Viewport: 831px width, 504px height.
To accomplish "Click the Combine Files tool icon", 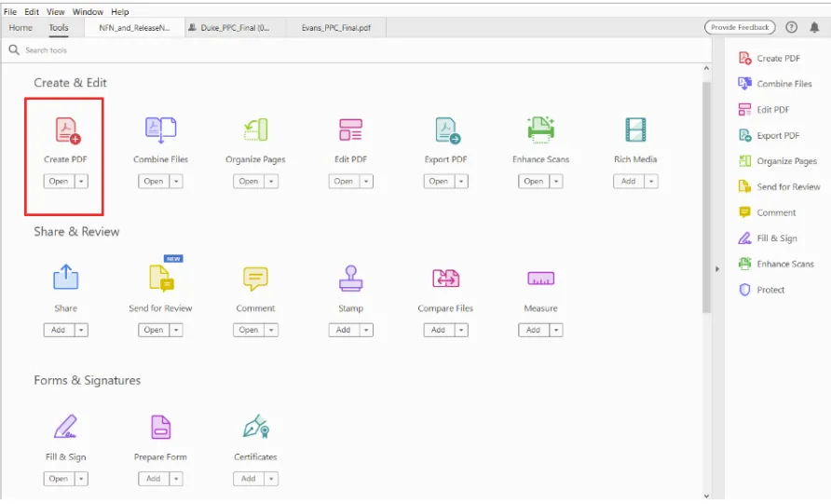I will click(x=160, y=130).
